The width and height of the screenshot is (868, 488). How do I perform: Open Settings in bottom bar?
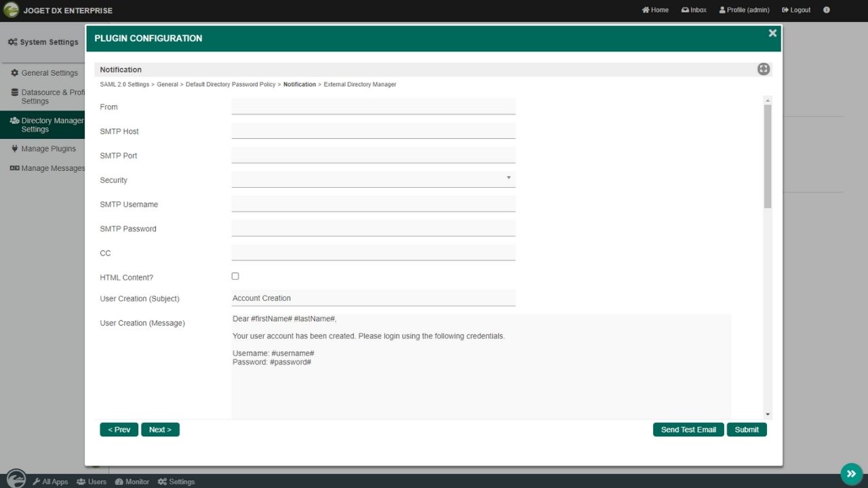pos(176,482)
